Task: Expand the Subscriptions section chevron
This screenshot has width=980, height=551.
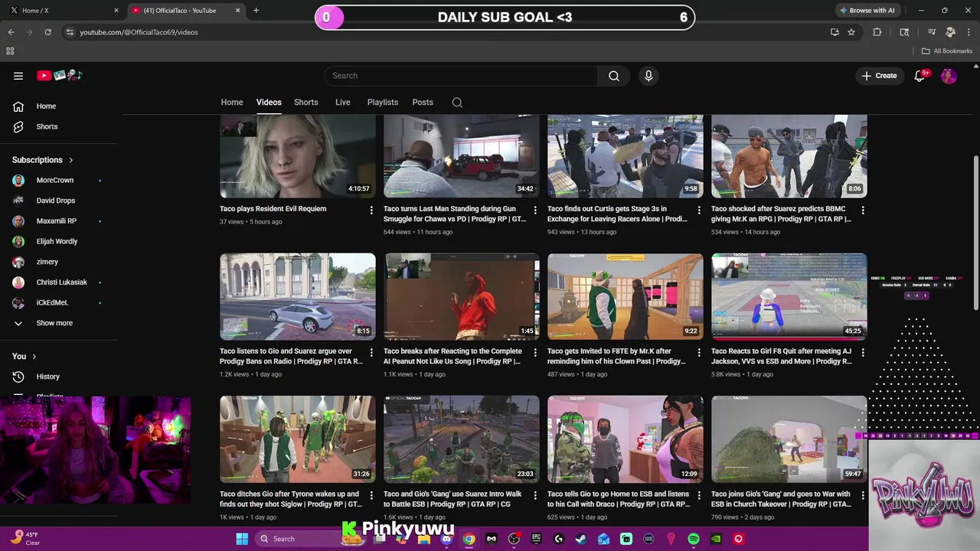Action: [71, 160]
